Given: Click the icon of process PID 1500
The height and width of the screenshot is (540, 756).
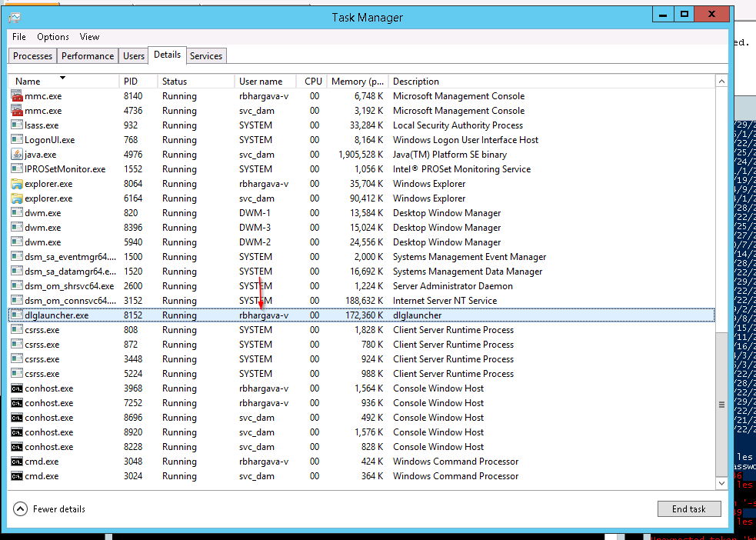Looking at the screenshot, I should 17,256.
